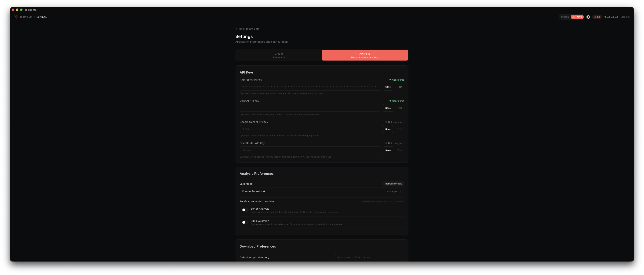This screenshot has height=275, width=644.
Task: Click the Not configured label for OpenRouter
Action: click(396, 143)
